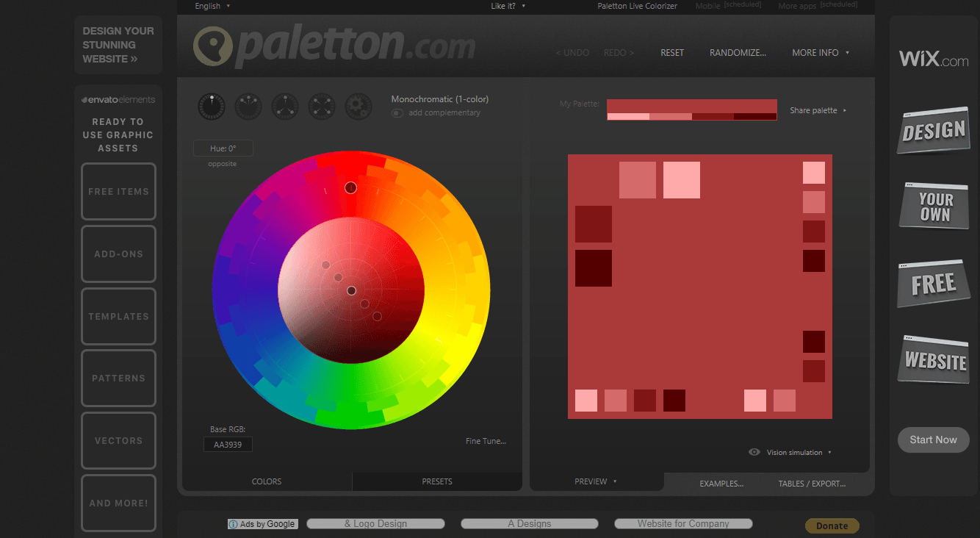Open the Vision simulation dropdown
The height and width of the screenshot is (538, 980).
click(799, 453)
